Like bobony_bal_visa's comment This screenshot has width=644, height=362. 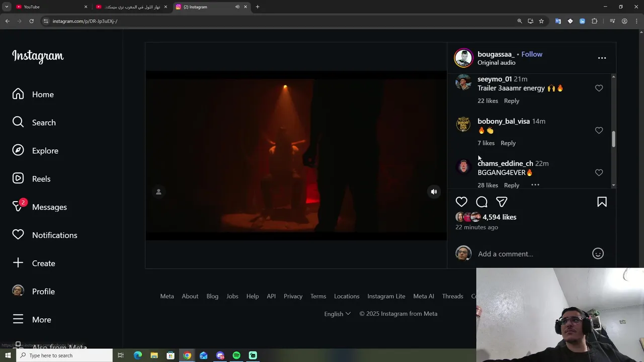[599, 130]
